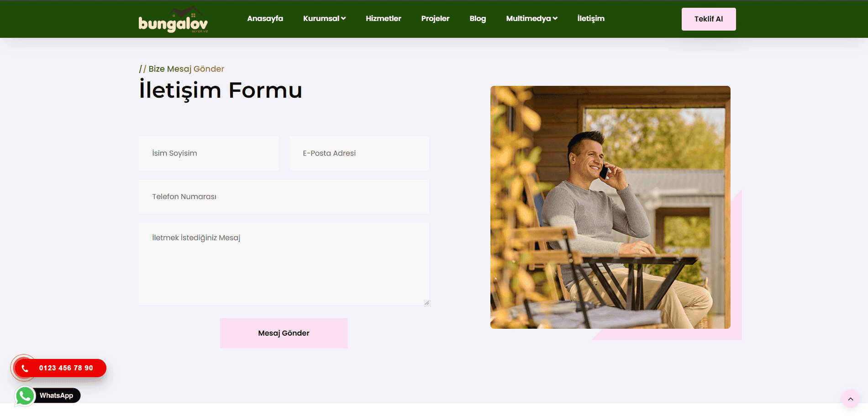Screen dimensions: 868x416
Task: Open the WhatsApp chat label
Action: pyautogui.click(x=56, y=395)
